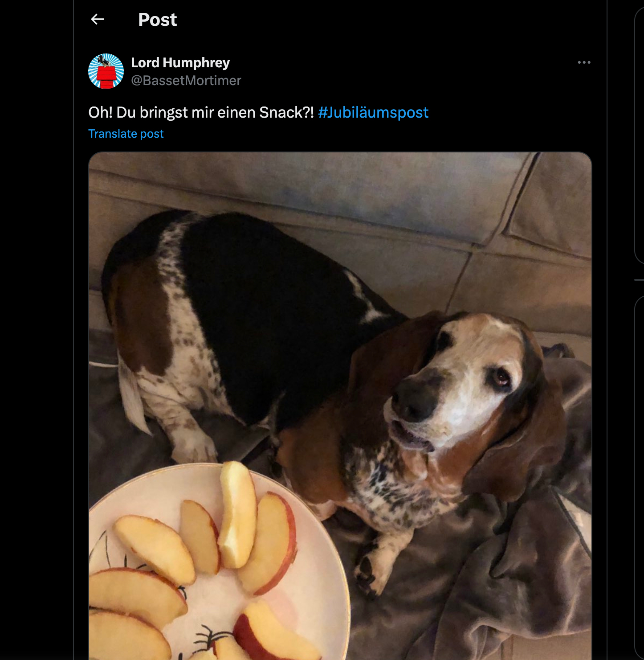Click the "Post" page heading
The height and width of the screenshot is (660, 644).
(x=157, y=20)
